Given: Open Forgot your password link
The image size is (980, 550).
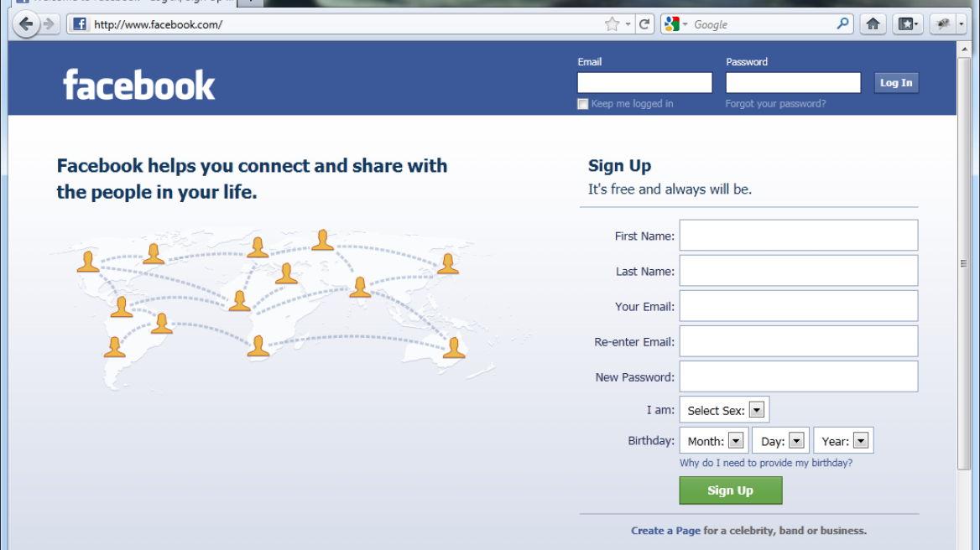Looking at the screenshot, I should (775, 104).
